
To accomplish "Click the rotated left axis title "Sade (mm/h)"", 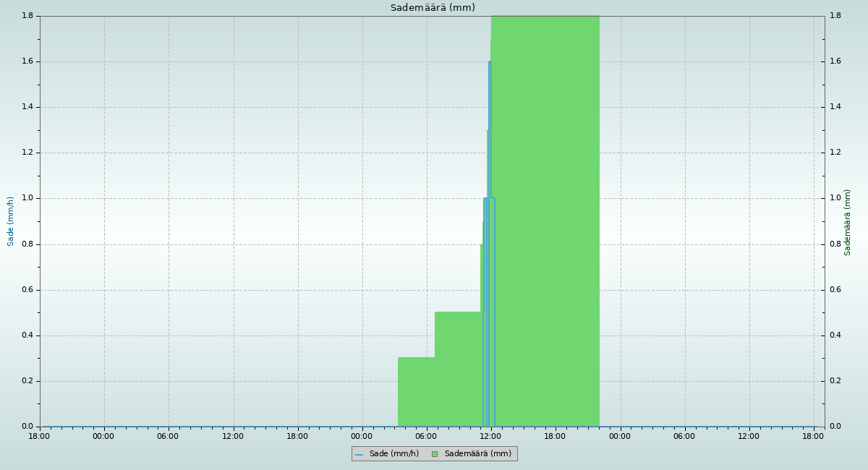I will pos(11,221).
